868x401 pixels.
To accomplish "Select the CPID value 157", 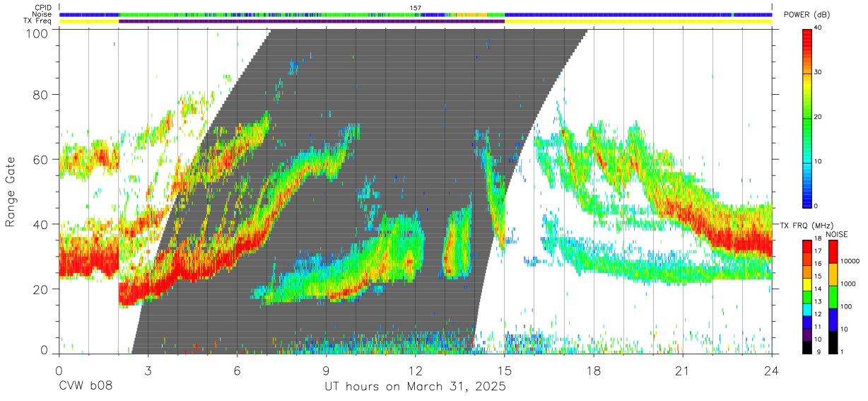I will click(x=415, y=8).
